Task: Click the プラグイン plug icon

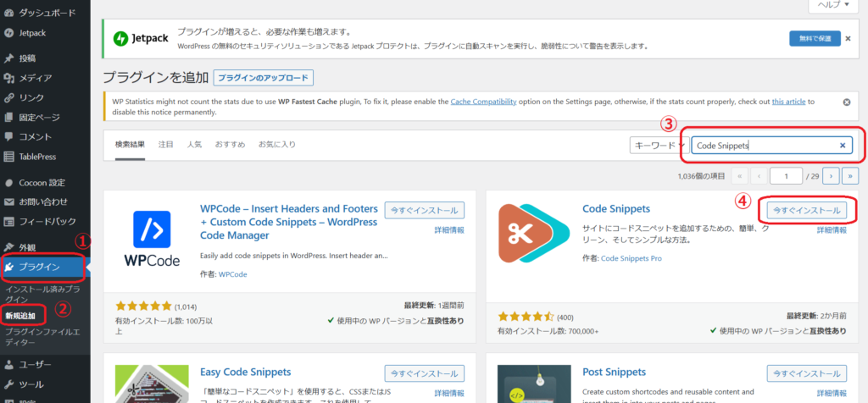Action: coord(8,268)
